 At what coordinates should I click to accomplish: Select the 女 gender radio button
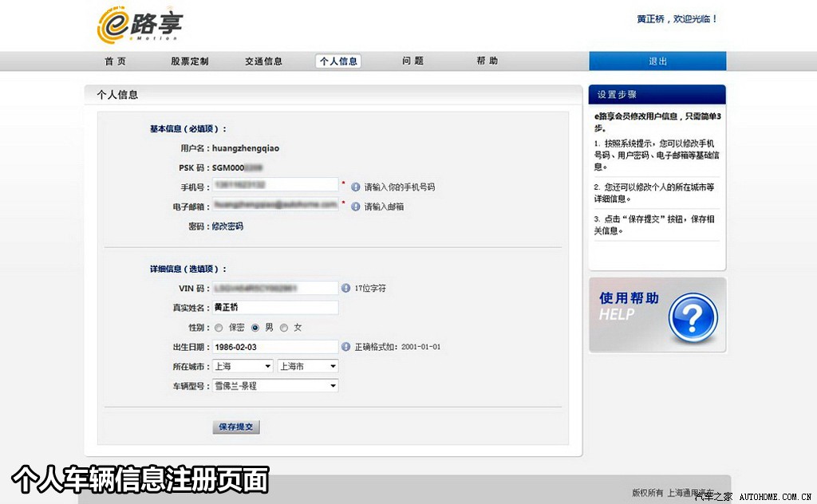pos(284,328)
